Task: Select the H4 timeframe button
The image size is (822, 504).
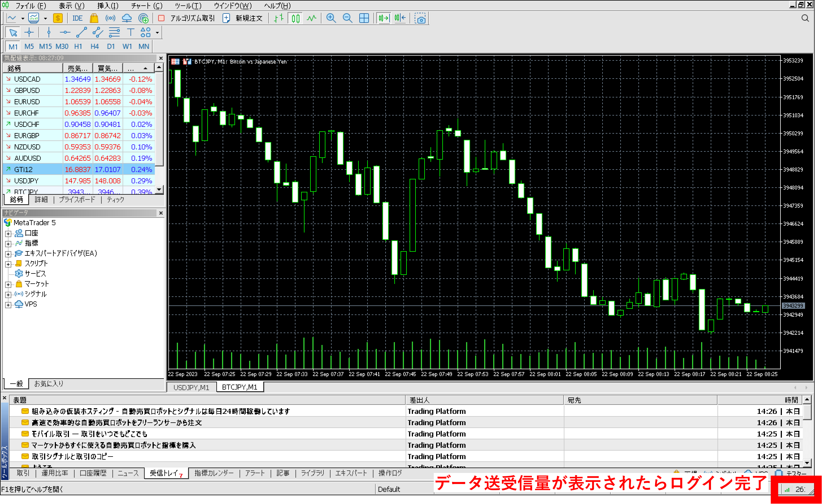Action: tap(94, 46)
